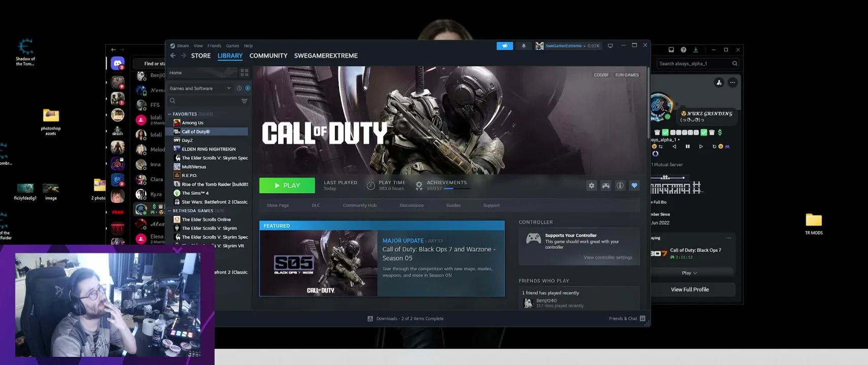Switch library to grid collections view icon
This screenshot has height=365, width=868.
[244, 73]
